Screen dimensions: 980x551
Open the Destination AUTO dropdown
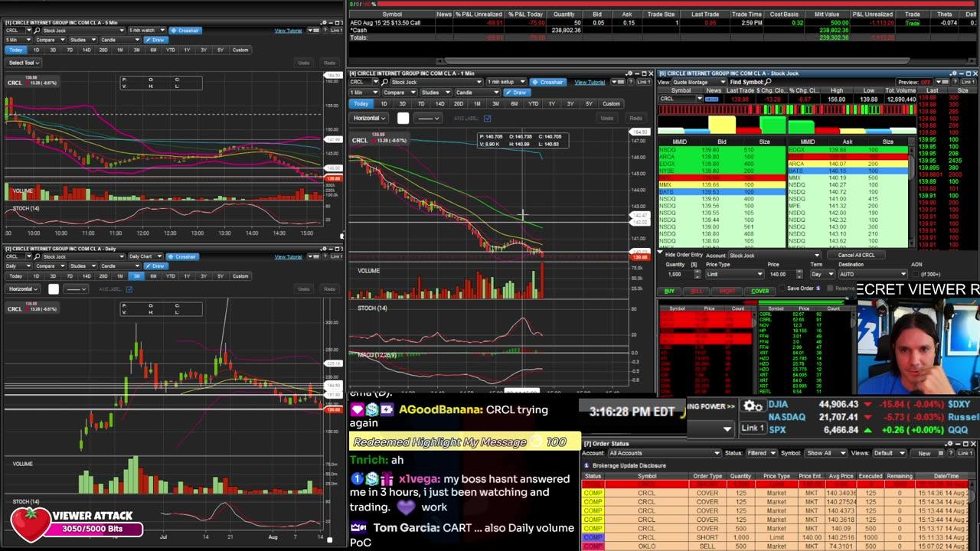pos(873,274)
